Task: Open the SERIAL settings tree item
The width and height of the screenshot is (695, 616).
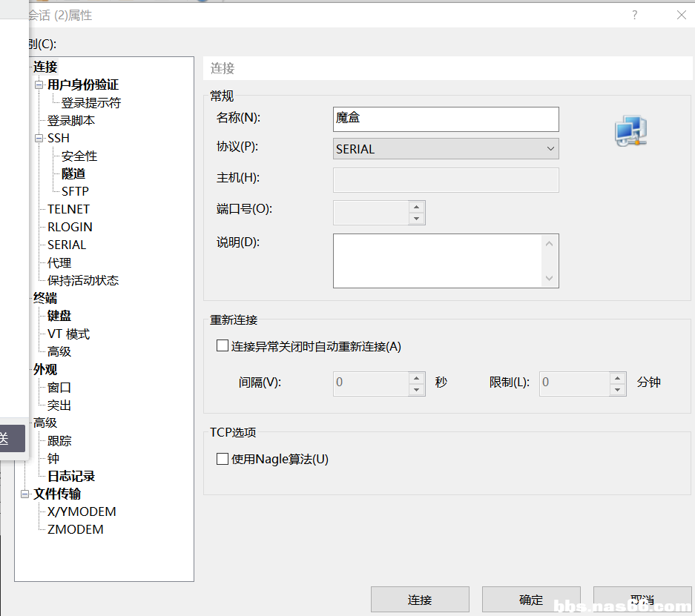Action: click(x=67, y=245)
